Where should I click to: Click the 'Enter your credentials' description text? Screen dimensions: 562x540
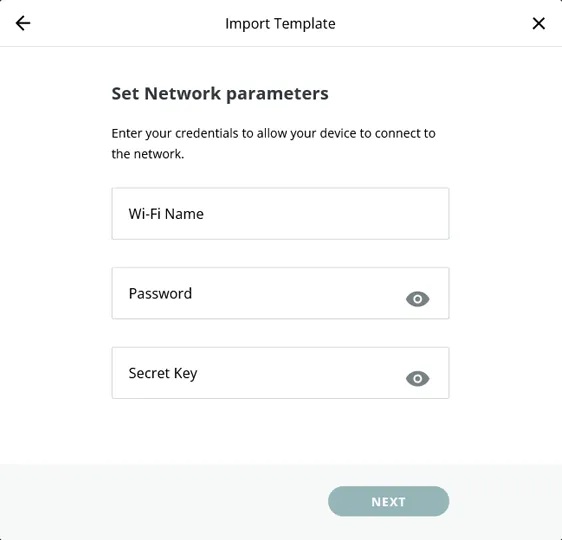point(273,143)
